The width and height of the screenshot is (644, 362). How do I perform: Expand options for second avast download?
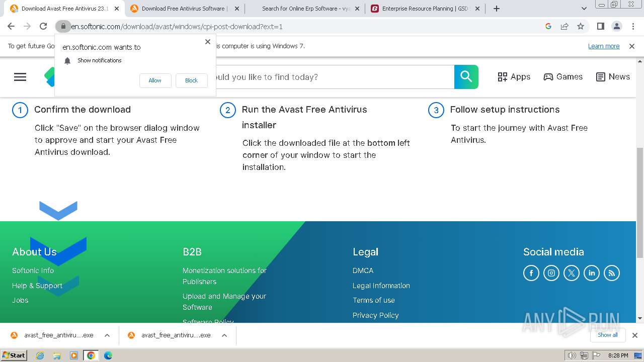point(224,335)
